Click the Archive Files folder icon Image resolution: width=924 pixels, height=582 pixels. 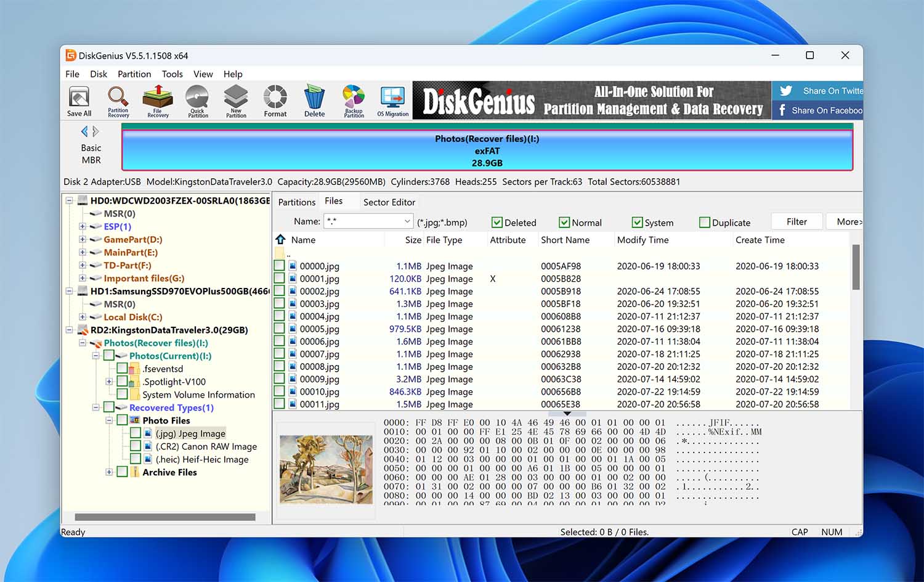coord(134,472)
